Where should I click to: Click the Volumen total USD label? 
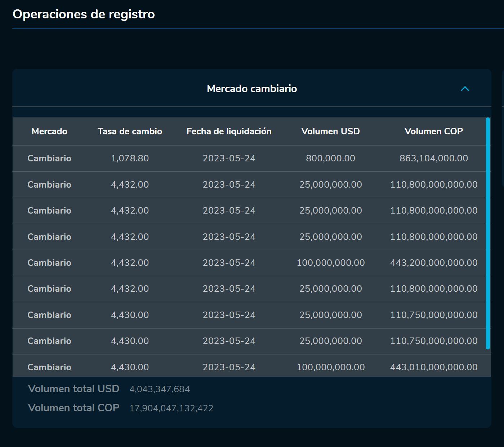(73, 389)
